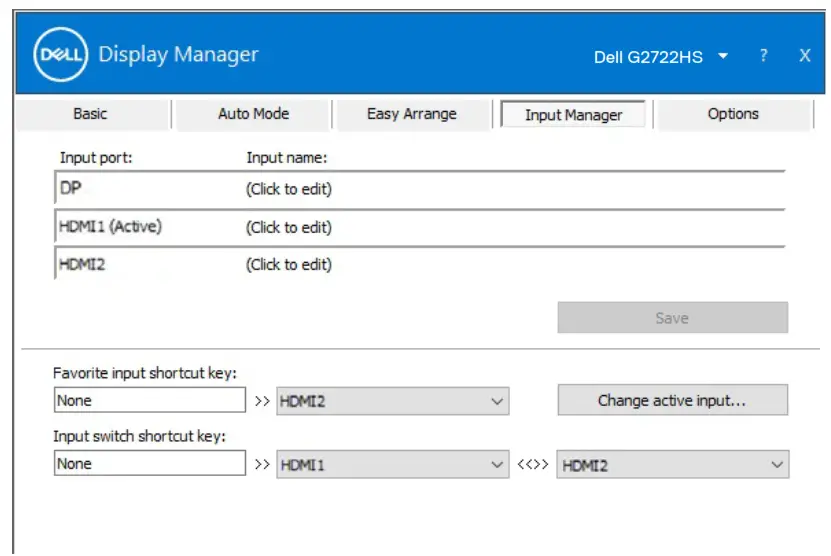Click Change active input button
Viewport: 831px width, 556px height.
pos(673,400)
